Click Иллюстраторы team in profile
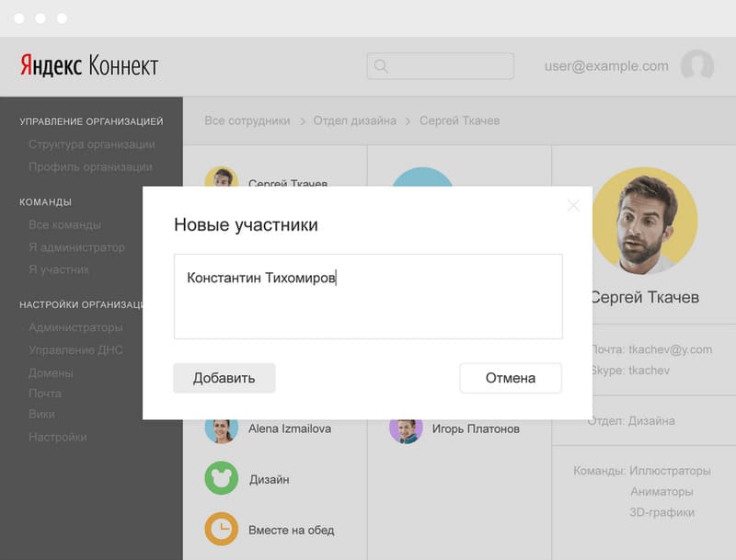This screenshot has height=560, width=736. point(670,471)
